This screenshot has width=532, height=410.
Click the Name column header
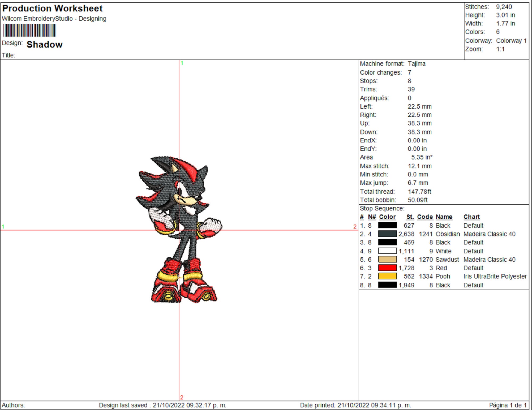coord(443,217)
